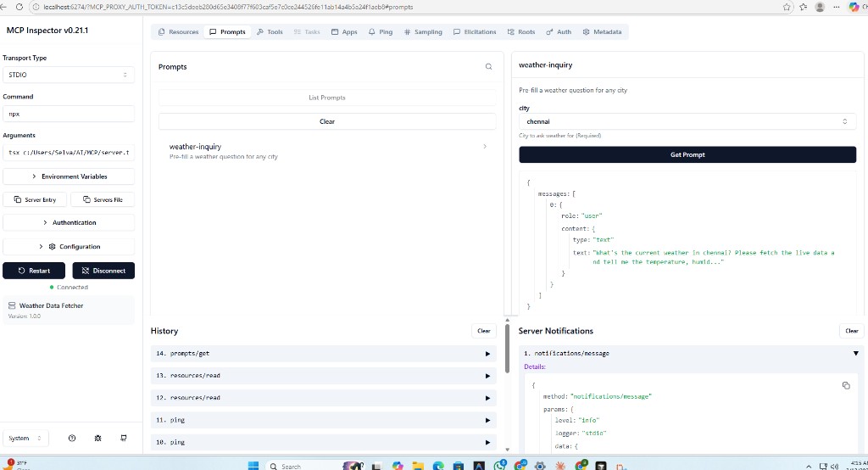Copy the Server Entry
868x470 pixels.
coord(35,199)
